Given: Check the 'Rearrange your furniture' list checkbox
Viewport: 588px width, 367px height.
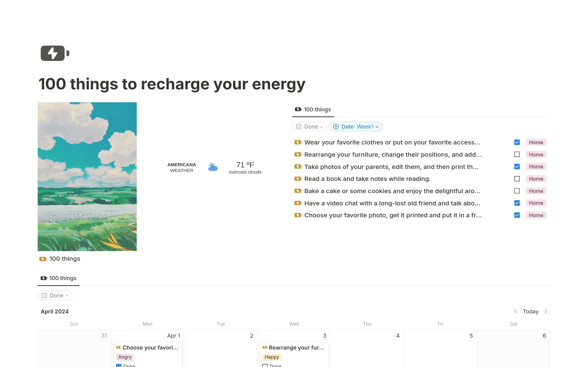Looking at the screenshot, I should [517, 155].
